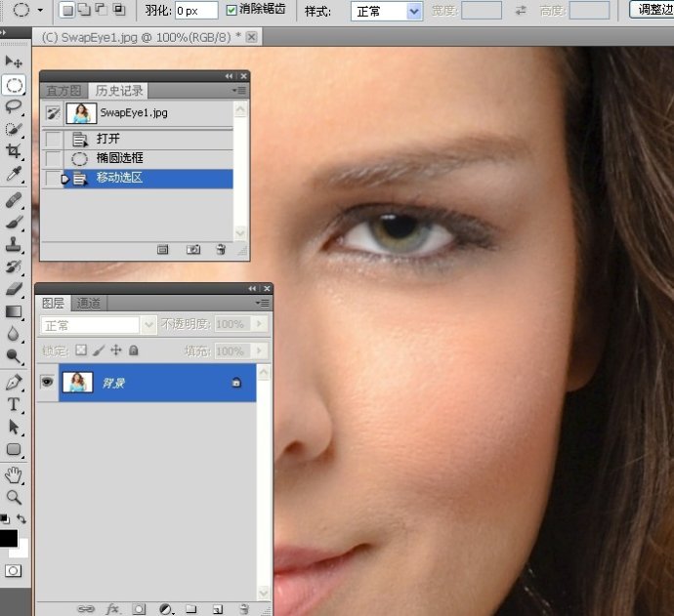The image size is (674, 616).
Task: Choose Add to Selection mode
Action: 84,11
